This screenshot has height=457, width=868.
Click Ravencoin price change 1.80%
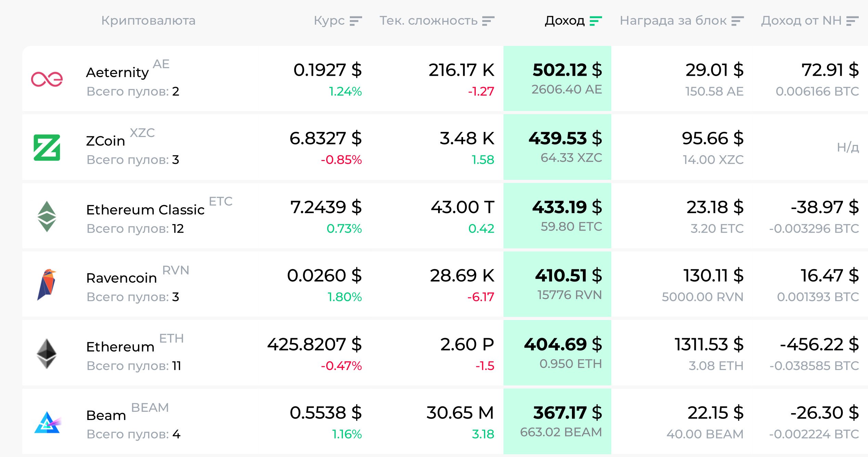[x=345, y=297]
